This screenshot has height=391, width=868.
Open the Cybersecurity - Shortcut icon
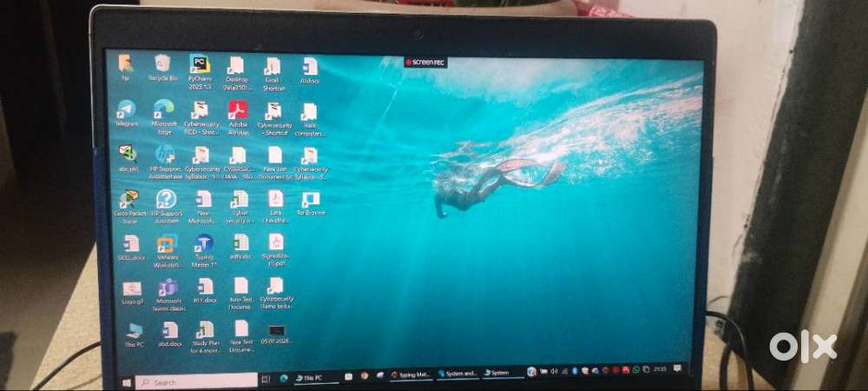click(274, 118)
